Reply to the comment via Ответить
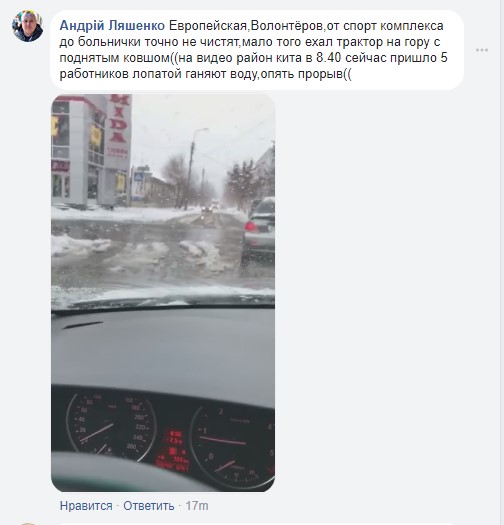This screenshot has width=504, height=525. [149, 506]
